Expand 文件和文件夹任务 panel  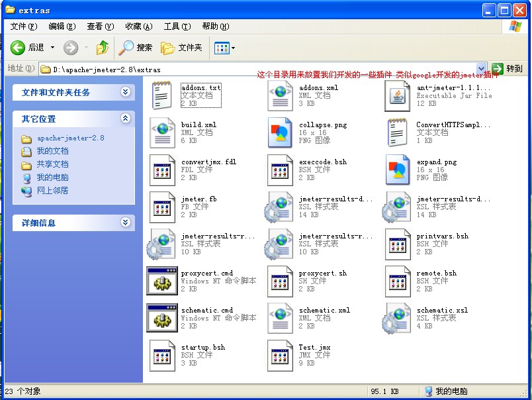point(125,91)
